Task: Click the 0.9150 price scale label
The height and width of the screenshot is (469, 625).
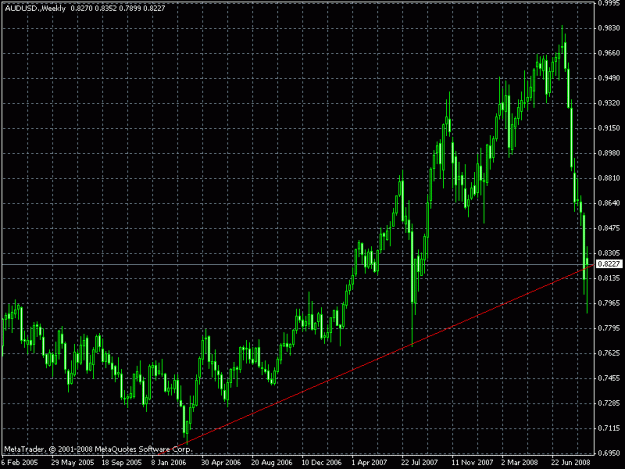Action: [x=609, y=128]
